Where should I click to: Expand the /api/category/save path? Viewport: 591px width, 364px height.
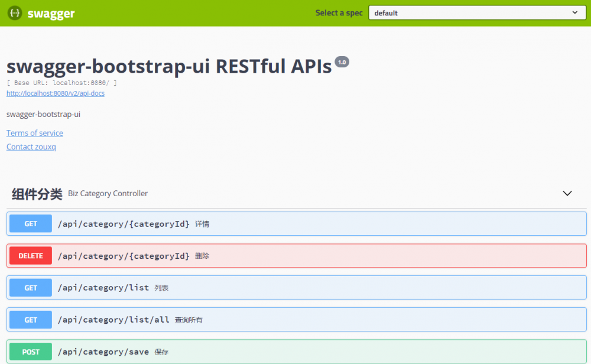tap(103, 352)
